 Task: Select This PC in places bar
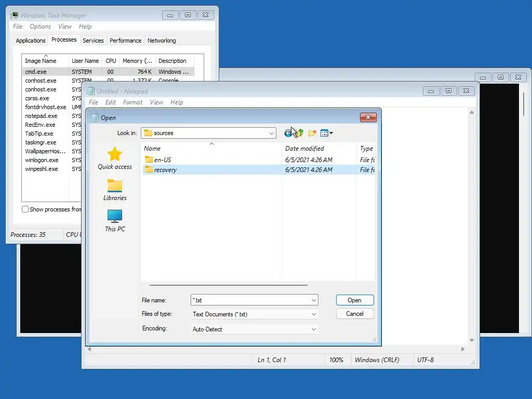115,221
